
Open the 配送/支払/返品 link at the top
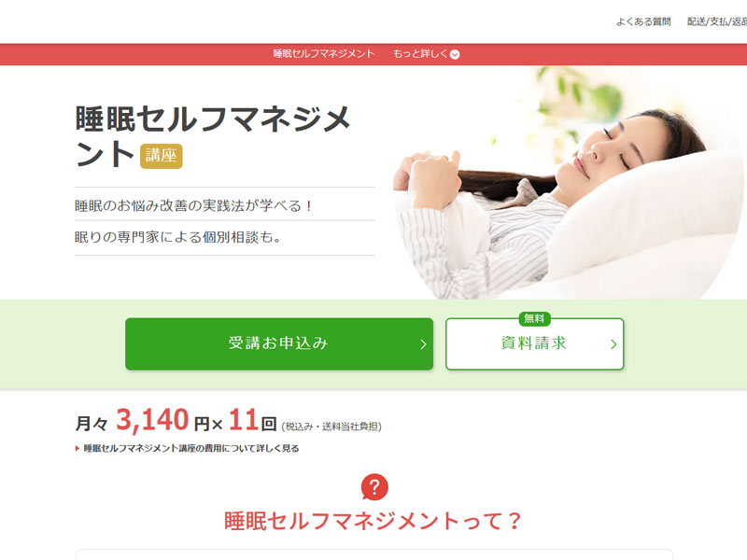point(716,21)
